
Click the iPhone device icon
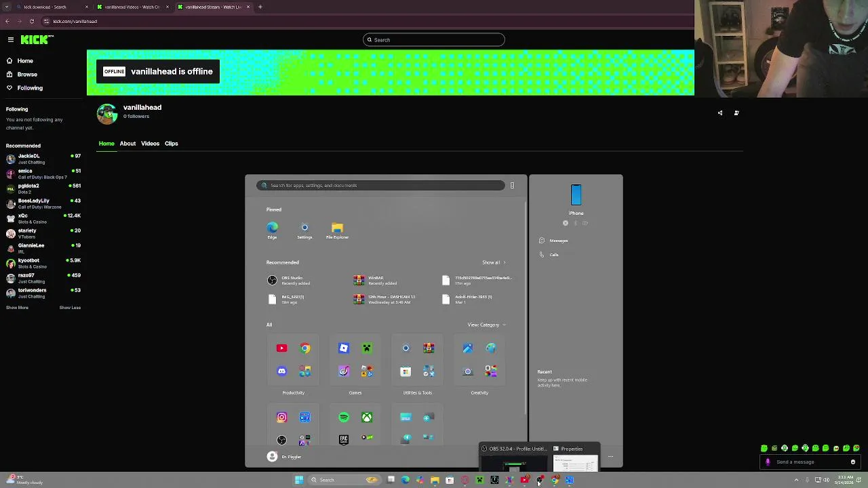(x=576, y=195)
